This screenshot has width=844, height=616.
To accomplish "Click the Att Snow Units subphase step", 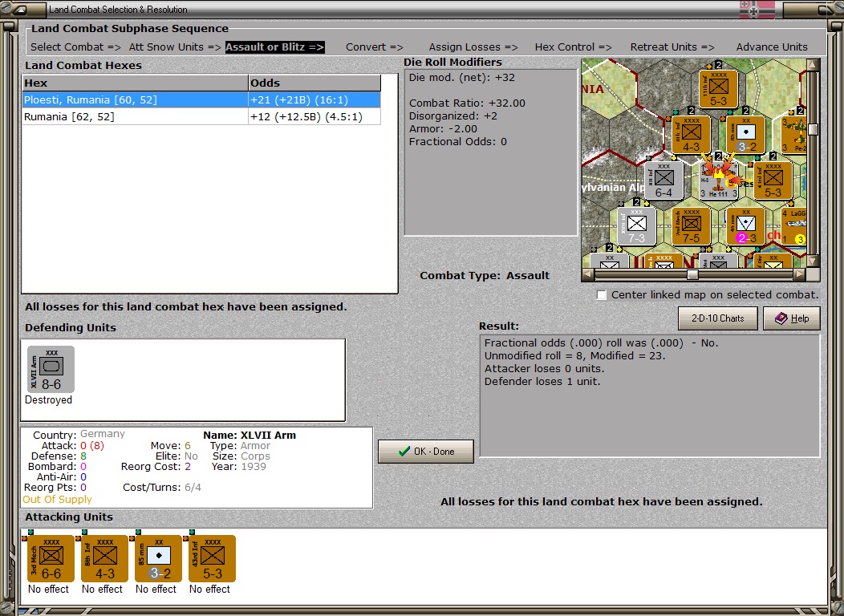I will pos(175,47).
